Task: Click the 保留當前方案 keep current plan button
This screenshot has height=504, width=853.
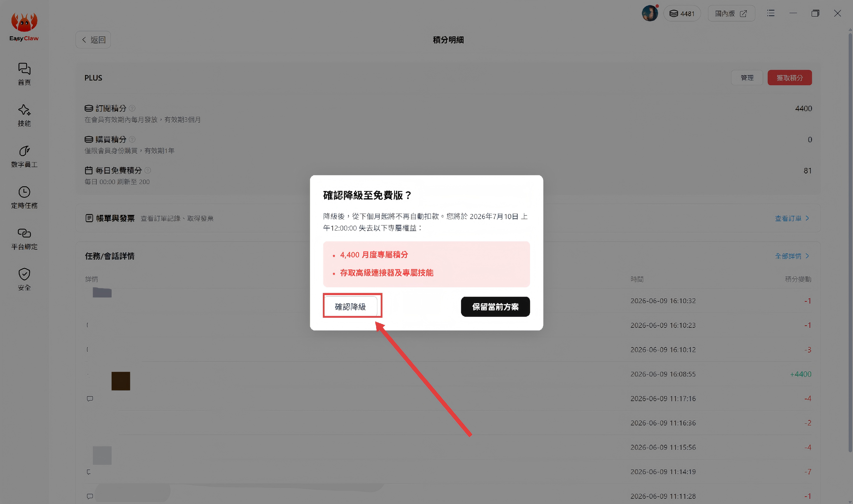Action: (495, 307)
